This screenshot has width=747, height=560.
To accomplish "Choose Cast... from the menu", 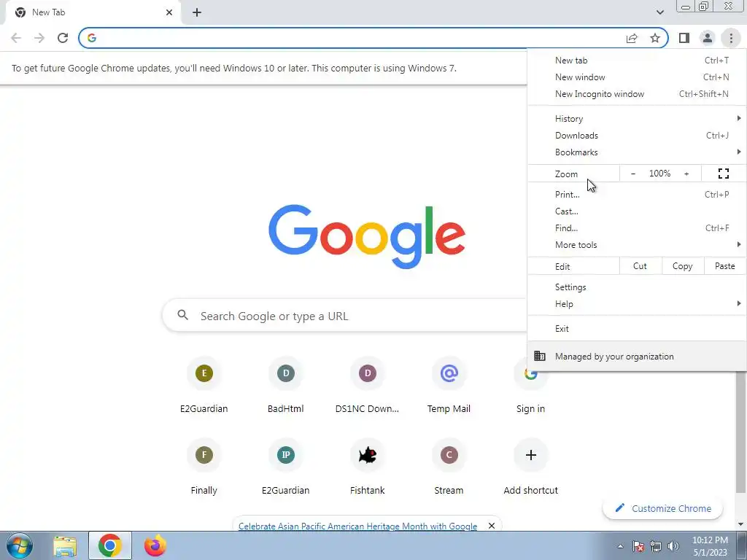I will 637,211.
